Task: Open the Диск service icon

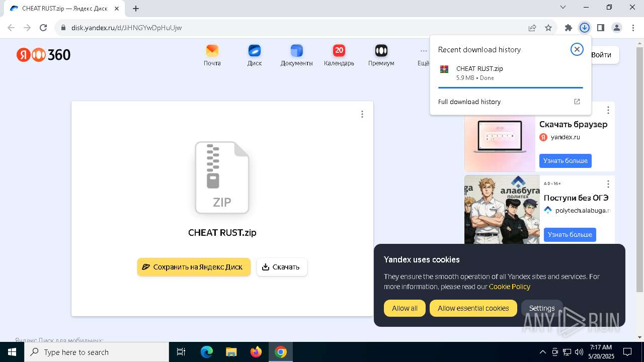Action: click(255, 55)
